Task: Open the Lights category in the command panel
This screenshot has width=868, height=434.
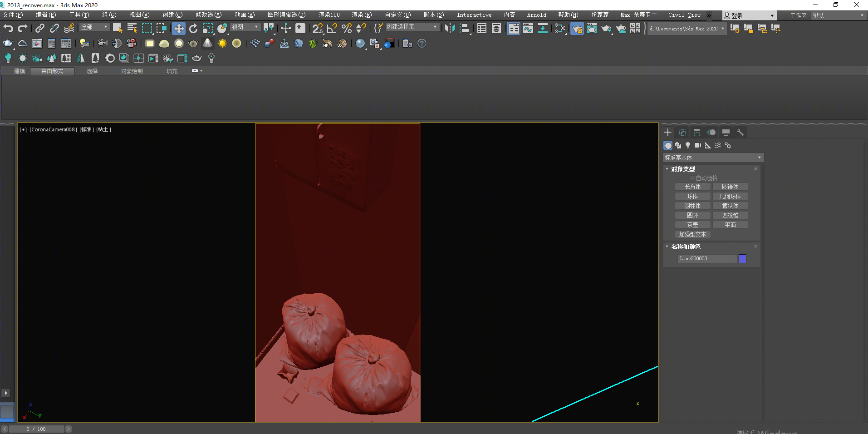Action: [x=688, y=145]
